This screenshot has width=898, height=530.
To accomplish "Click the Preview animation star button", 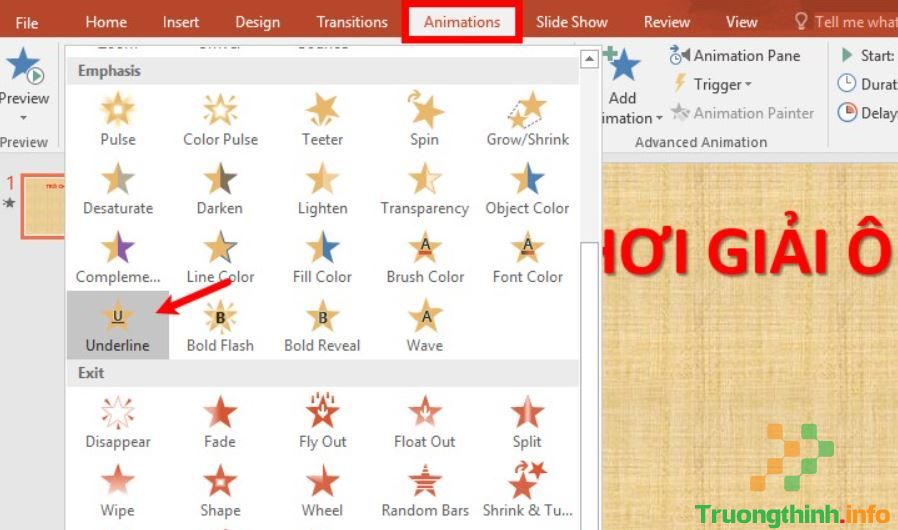I will click(23, 67).
